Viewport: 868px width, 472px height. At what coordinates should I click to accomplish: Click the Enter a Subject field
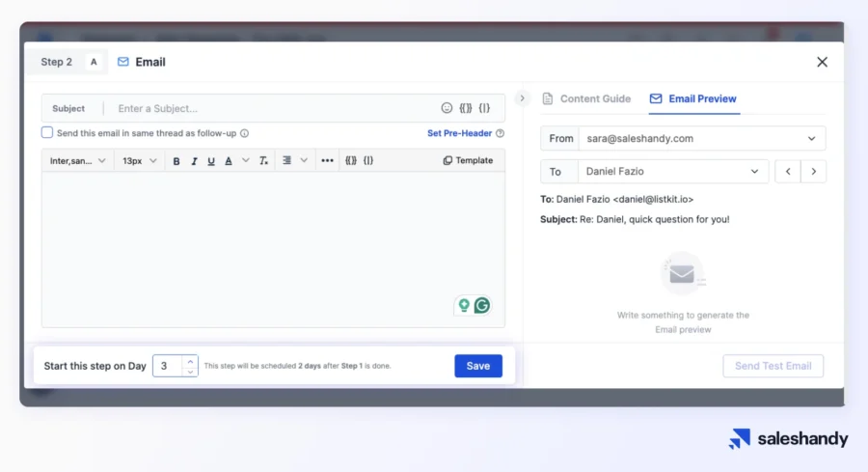(270, 108)
